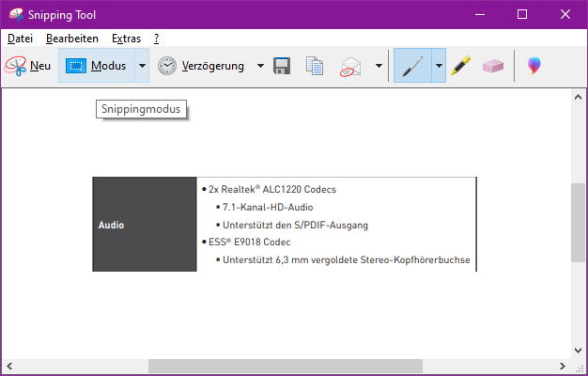Open the Datei menu
Image resolution: width=588 pixels, height=376 pixels.
[x=21, y=39]
